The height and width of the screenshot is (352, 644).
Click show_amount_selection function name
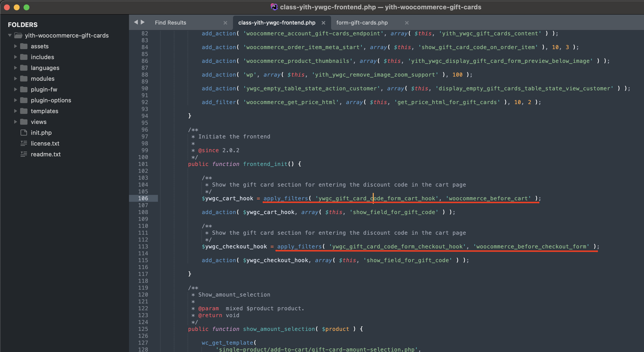point(279,329)
